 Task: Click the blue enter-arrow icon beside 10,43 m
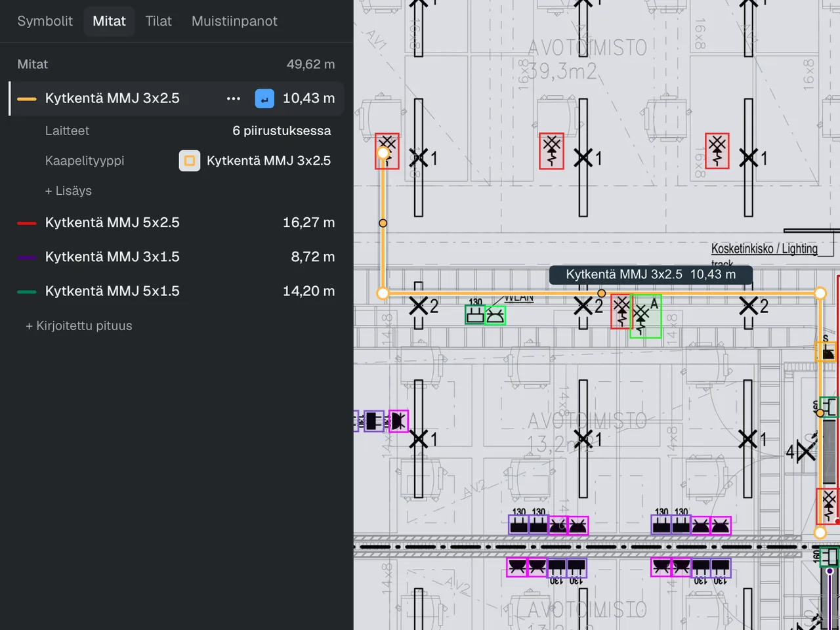pos(264,98)
